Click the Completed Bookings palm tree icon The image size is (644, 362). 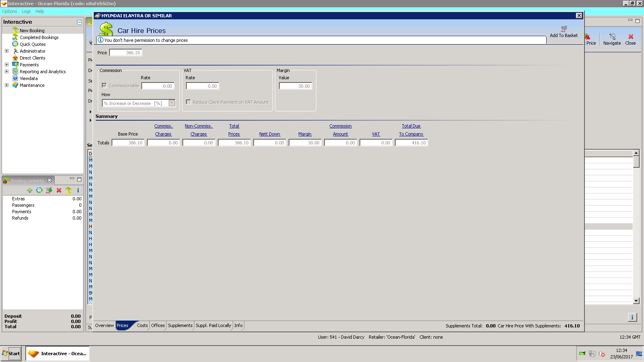coord(15,37)
